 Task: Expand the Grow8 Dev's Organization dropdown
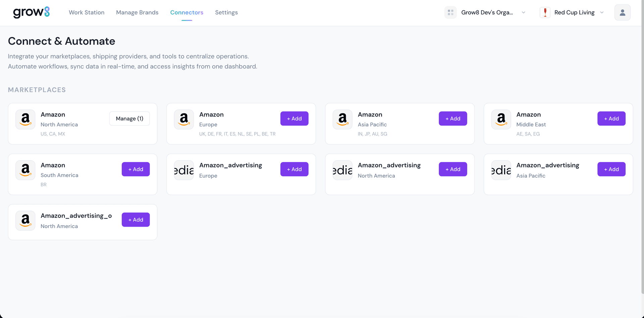coord(523,12)
